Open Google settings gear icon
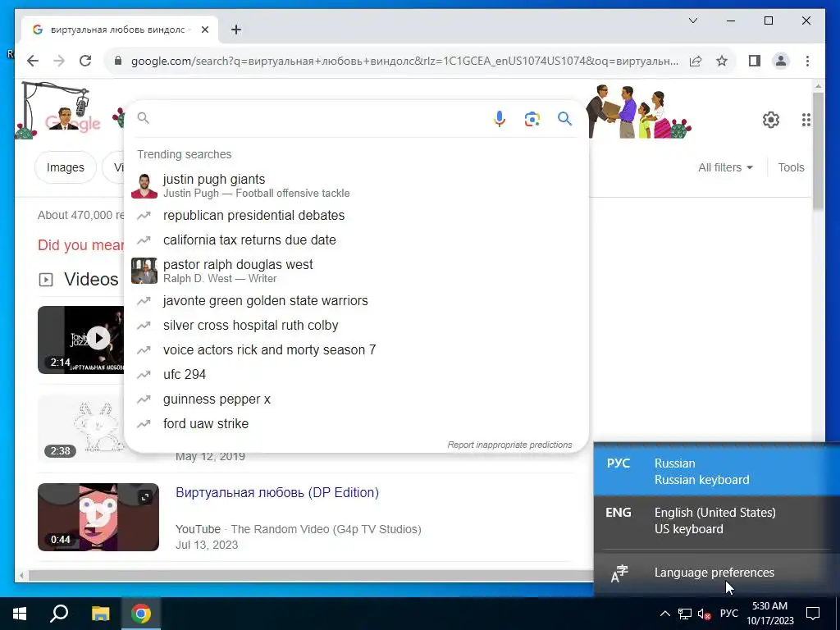 (771, 120)
